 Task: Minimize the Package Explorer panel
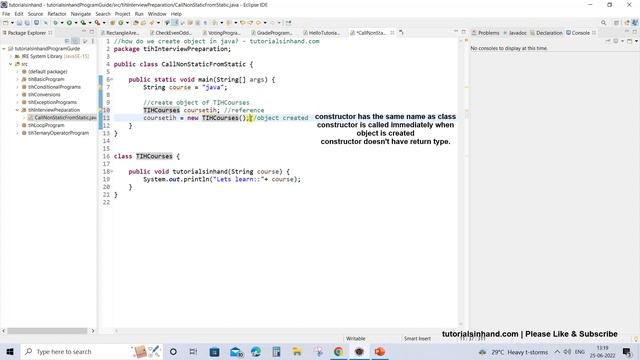coord(84,32)
